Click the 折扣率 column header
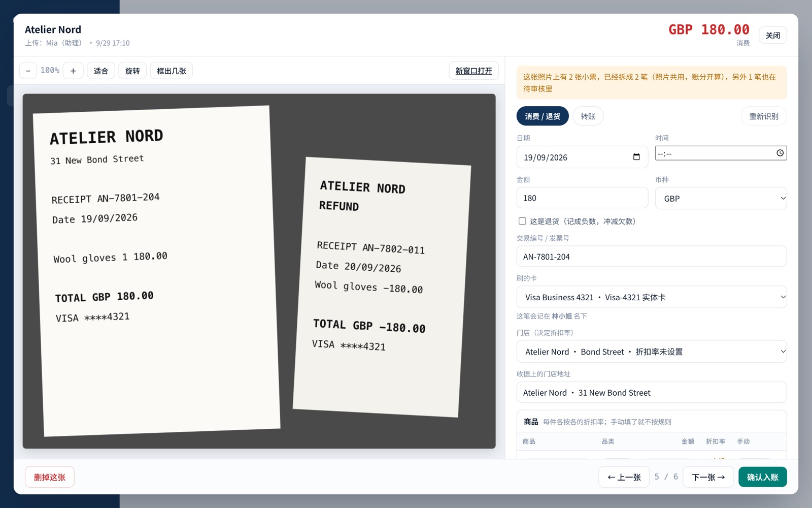Screen dimensions: 812x508 click(715, 441)
